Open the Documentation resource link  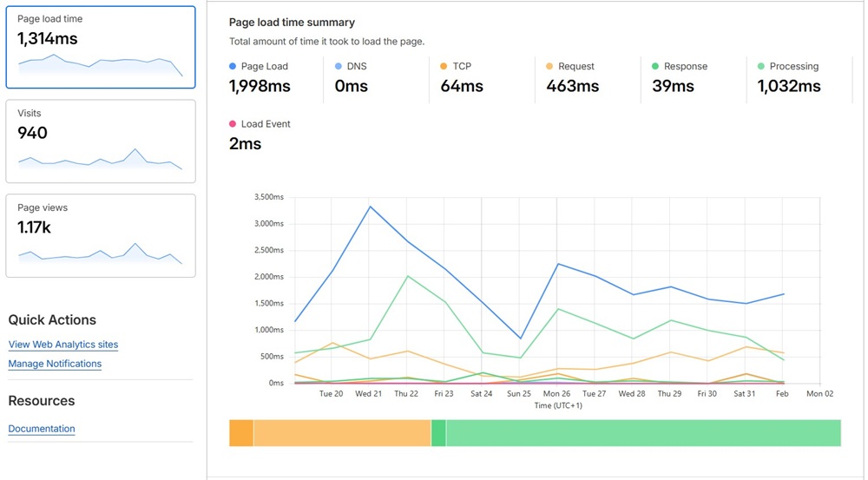[x=42, y=429]
